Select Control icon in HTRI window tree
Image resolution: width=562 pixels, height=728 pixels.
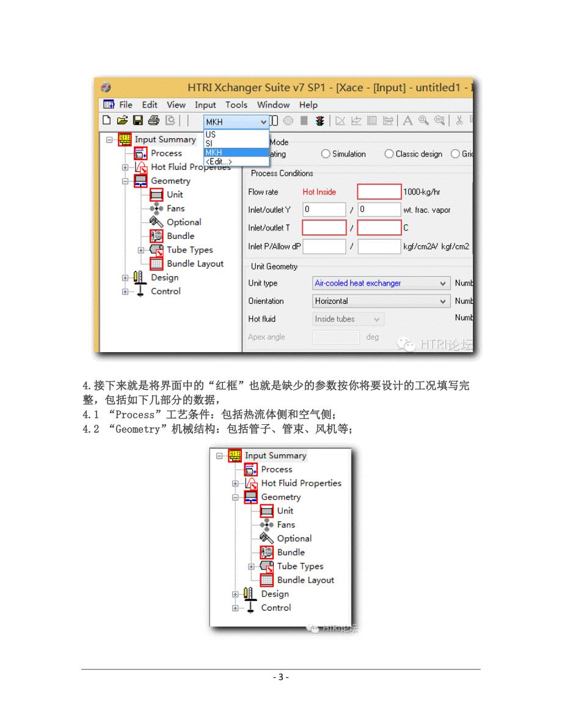(140, 291)
